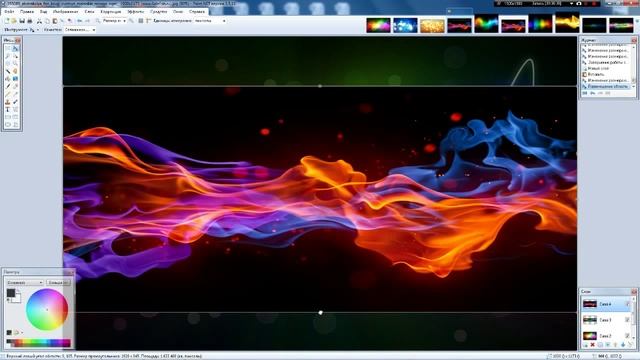Open the Слои menu
This screenshot has width=640, height=360.
coord(89,12)
